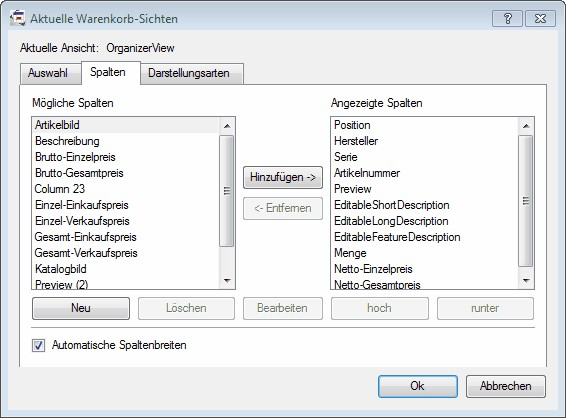
Task: Click down arrow of Angezeigte Spalten scrollbar
Action: [526, 280]
